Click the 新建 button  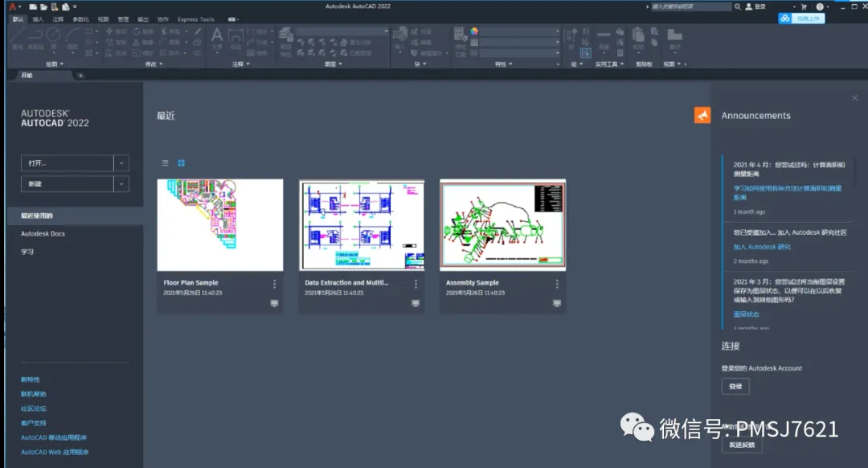(x=67, y=184)
